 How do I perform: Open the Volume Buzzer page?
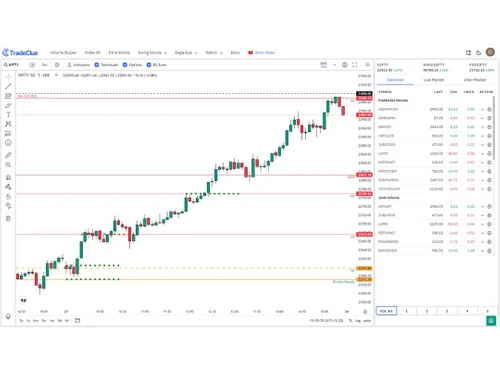[x=63, y=53]
